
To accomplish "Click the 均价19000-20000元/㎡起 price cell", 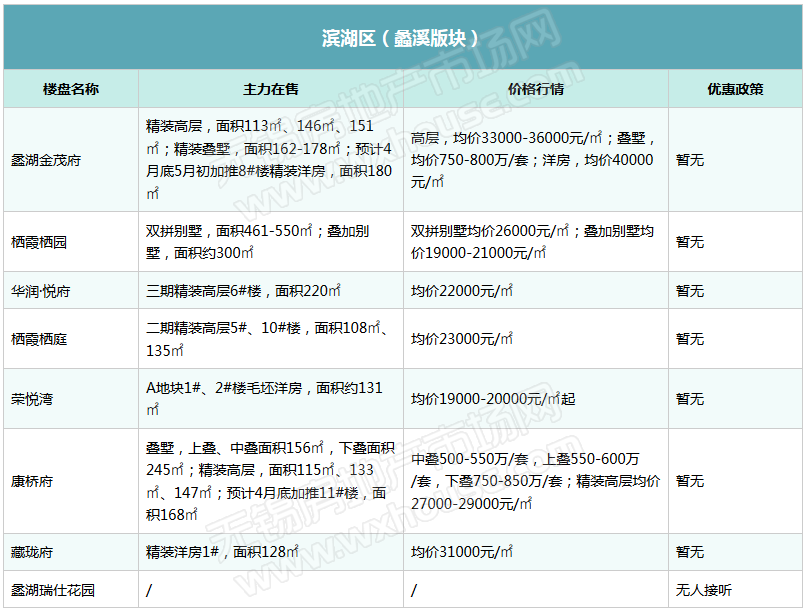I will 493,399.
